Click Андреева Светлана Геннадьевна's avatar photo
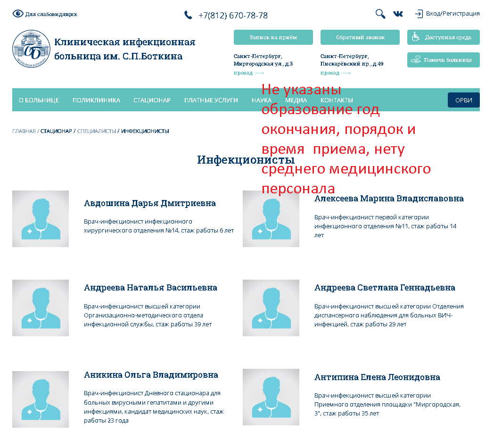Image resolution: width=494 pixels, height=448 pixels. [x=271, y=308]
